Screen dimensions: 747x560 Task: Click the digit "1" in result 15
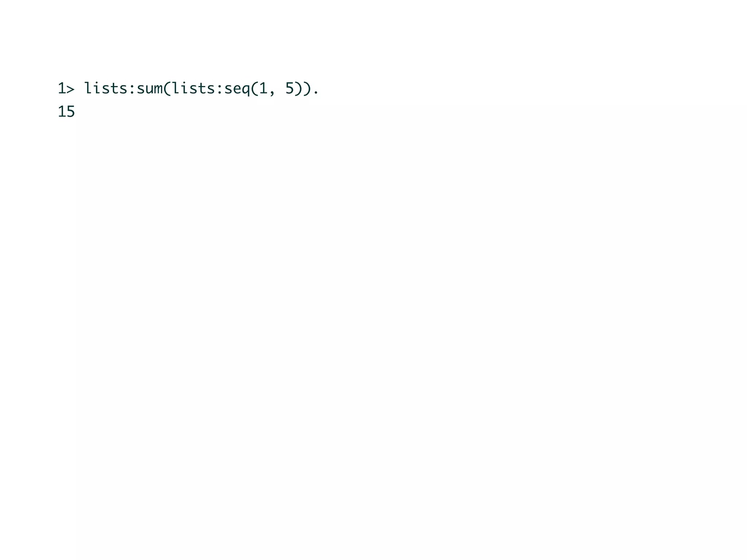coord(62,112)
